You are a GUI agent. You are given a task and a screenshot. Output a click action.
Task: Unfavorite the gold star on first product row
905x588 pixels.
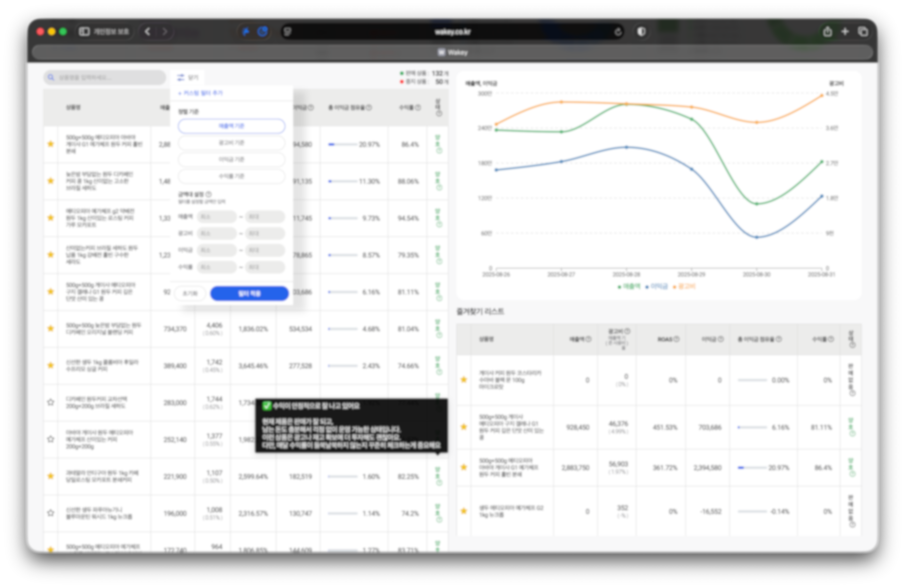coord(50,144)
